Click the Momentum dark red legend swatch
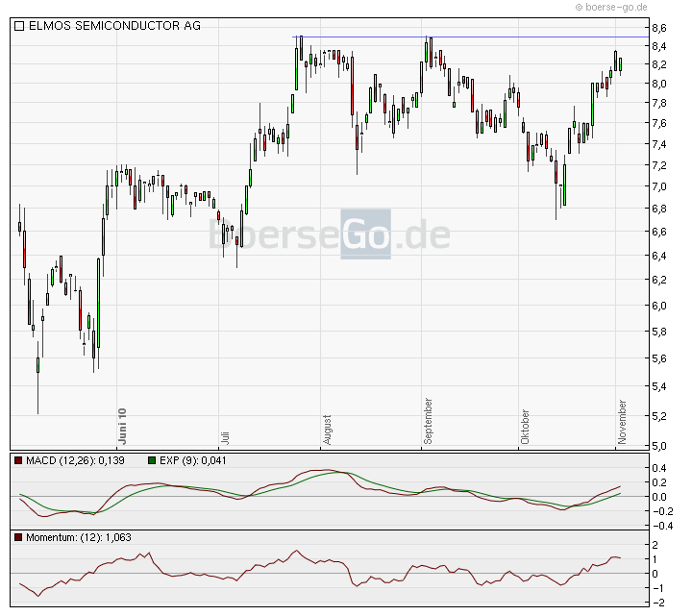692x616 pixels. tap(18, 537)
